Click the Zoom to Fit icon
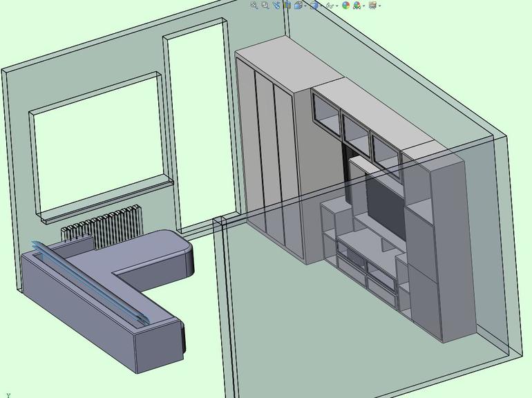The height and width of the screenshot is (398, 532). pos(254,5)
